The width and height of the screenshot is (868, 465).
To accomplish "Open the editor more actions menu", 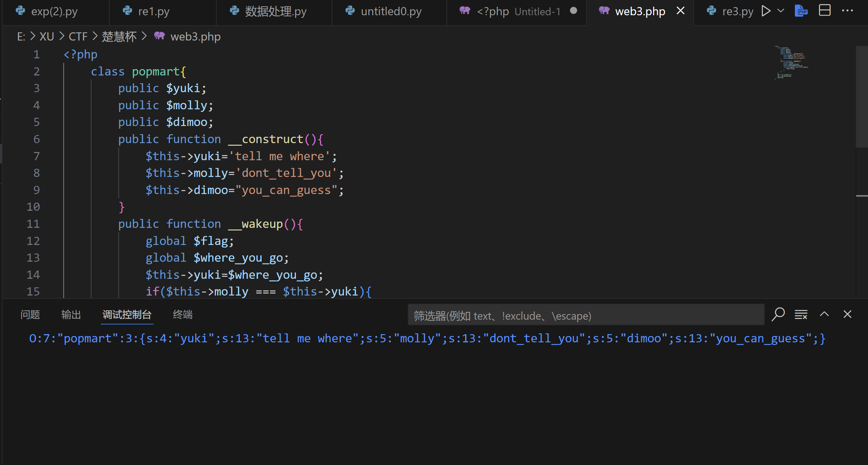I will [848, 11].
